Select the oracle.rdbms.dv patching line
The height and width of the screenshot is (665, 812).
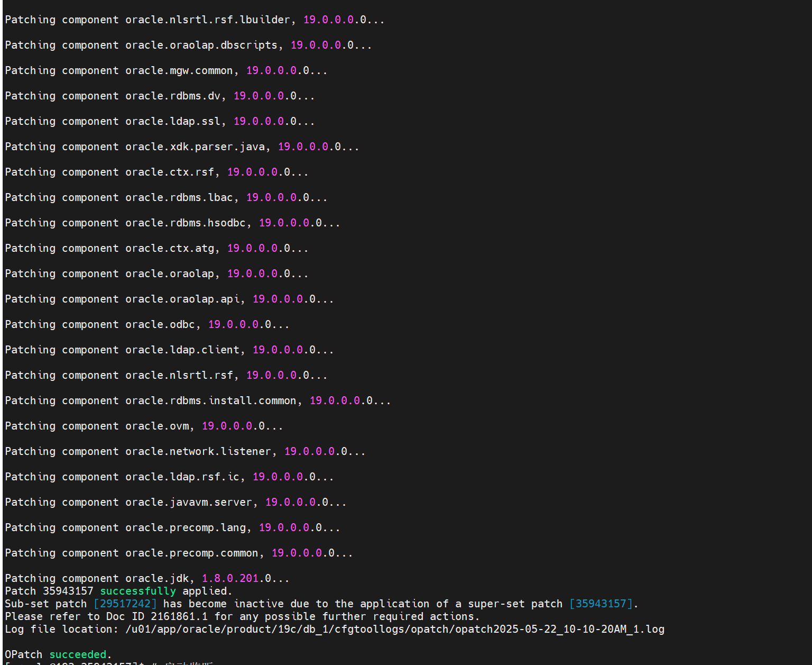(160, 96)
